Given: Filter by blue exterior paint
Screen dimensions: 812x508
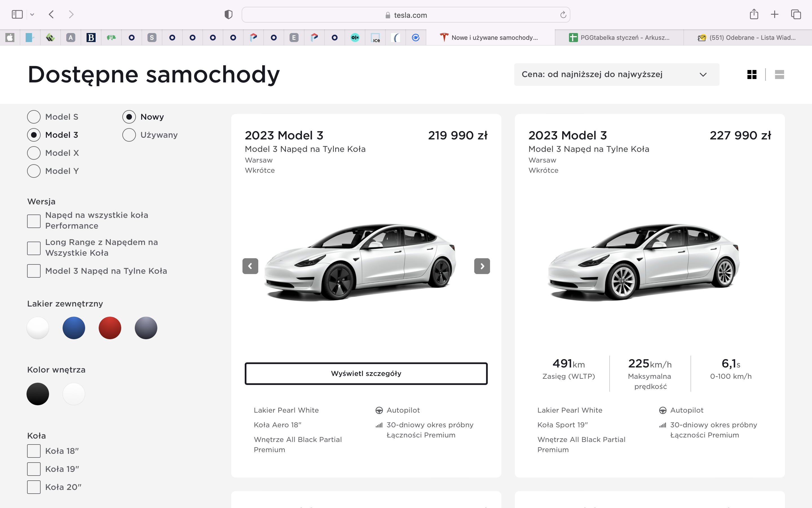Looking at the screenshot, I should coord(74,328).
